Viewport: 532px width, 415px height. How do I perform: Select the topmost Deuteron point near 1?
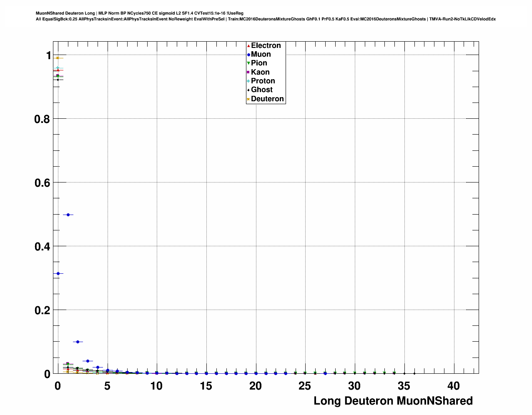click(x=58, y=58)
